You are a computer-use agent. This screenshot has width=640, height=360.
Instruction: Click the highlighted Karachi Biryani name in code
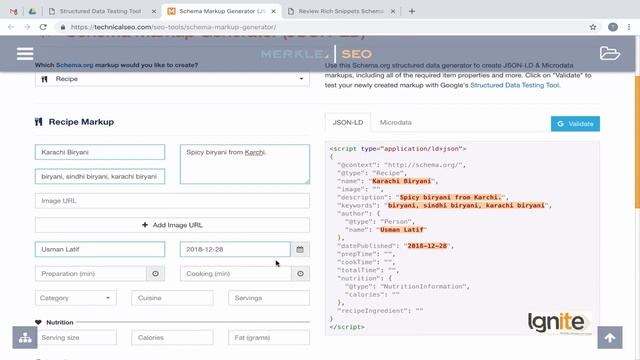(402, 181)
